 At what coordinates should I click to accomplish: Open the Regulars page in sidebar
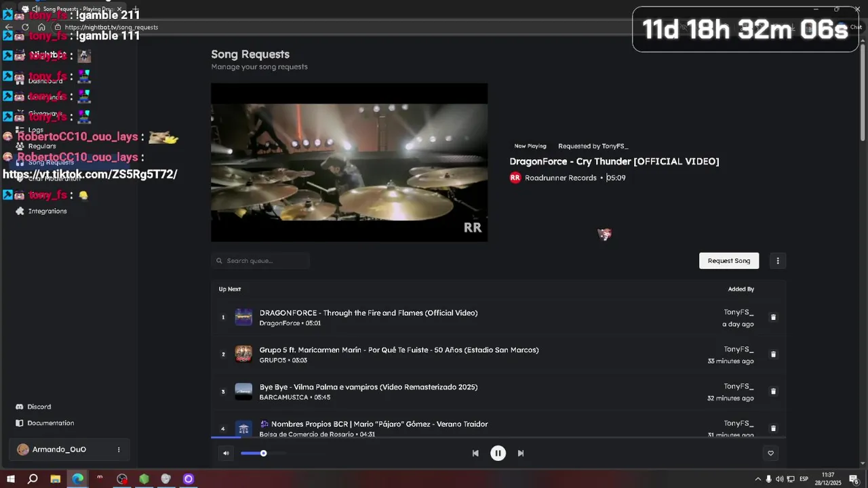42,146
